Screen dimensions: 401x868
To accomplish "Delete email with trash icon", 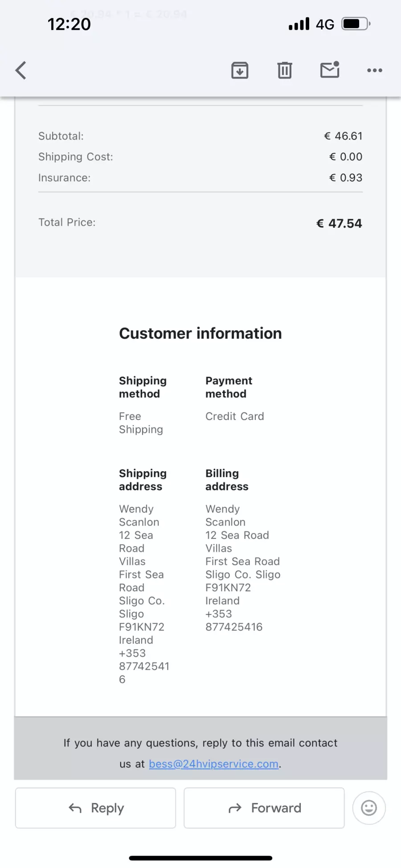I will [285, 70].
